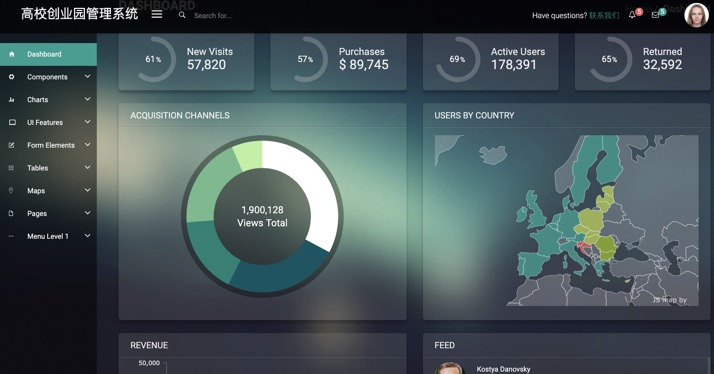Click the Form Elements edit icon

coord(12,145)
